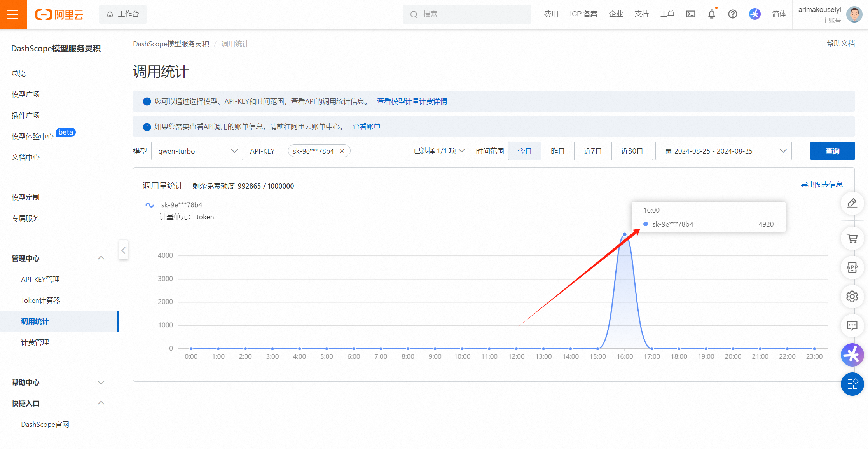The image size is (868, 449).
Task: Open 企业 in the top bar
Action: pos(616,14)
